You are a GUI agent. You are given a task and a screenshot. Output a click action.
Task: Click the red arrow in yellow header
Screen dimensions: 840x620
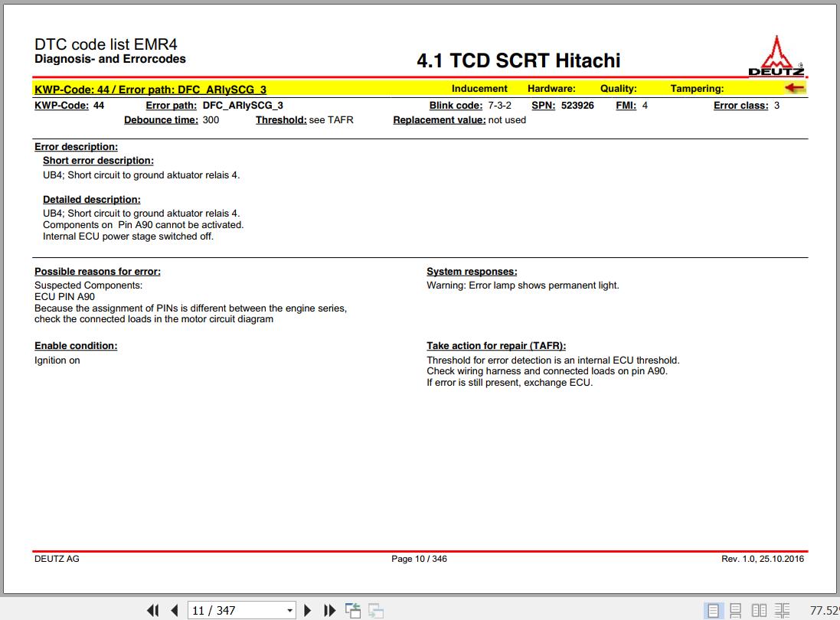795,88
